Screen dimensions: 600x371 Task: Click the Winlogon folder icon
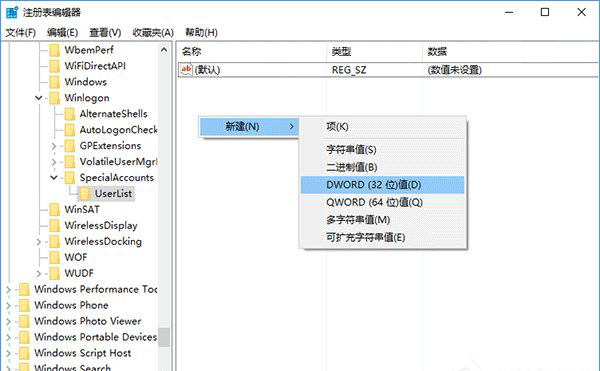55,98
